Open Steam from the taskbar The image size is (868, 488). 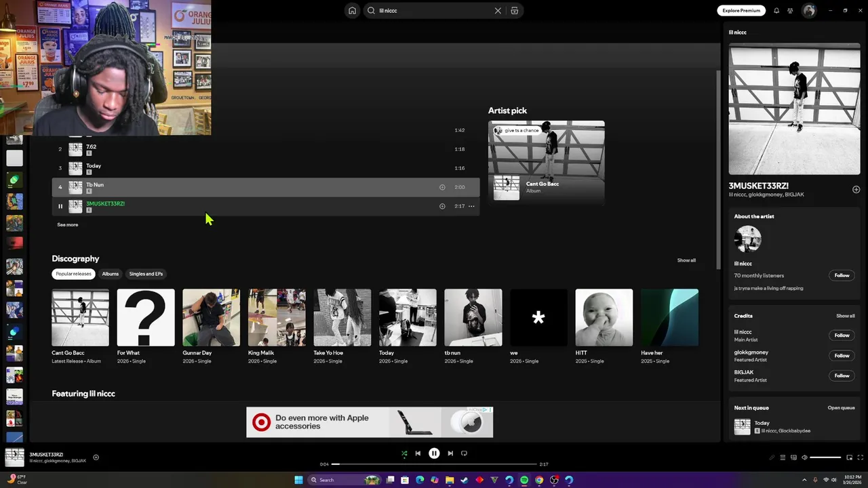pyautogui.click(x=465, y=480)
